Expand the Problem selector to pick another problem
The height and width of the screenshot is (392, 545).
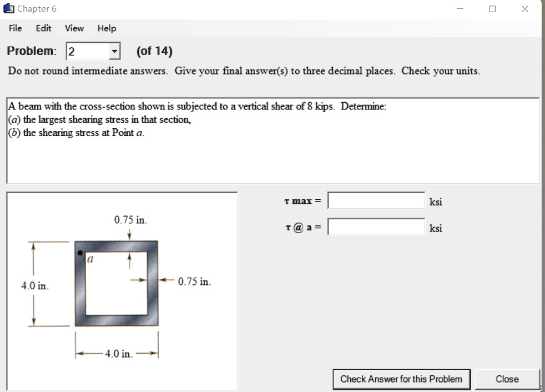click(115, 51)
